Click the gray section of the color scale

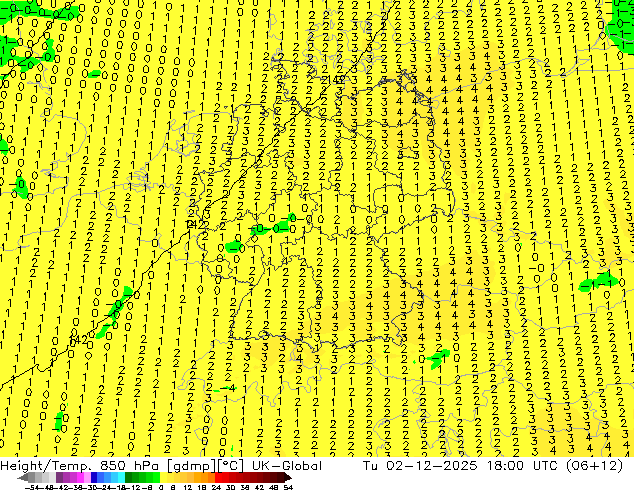point(38,478)
